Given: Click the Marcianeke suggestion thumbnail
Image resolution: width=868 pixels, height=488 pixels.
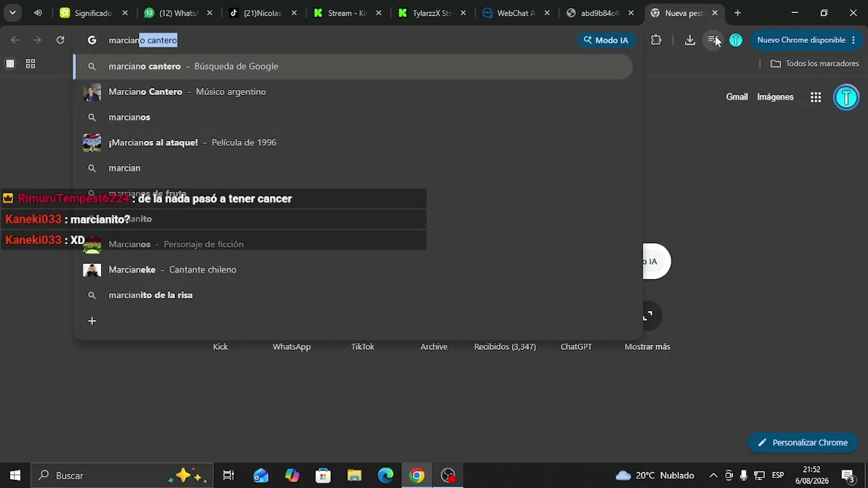Looking at the screenshot, I should pos(92,270).
